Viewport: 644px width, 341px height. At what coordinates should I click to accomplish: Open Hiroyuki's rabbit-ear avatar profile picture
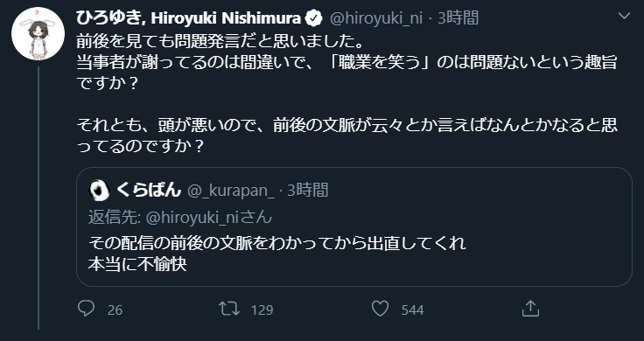pos(38,33)
